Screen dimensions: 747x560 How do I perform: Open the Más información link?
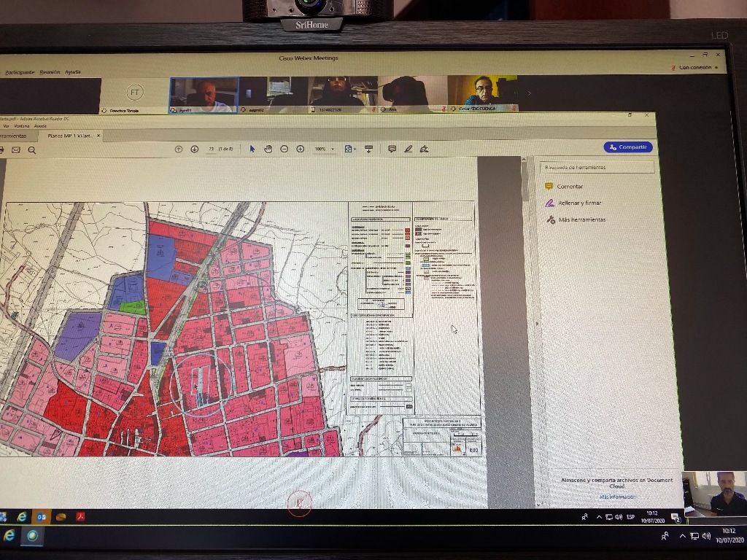617,497
